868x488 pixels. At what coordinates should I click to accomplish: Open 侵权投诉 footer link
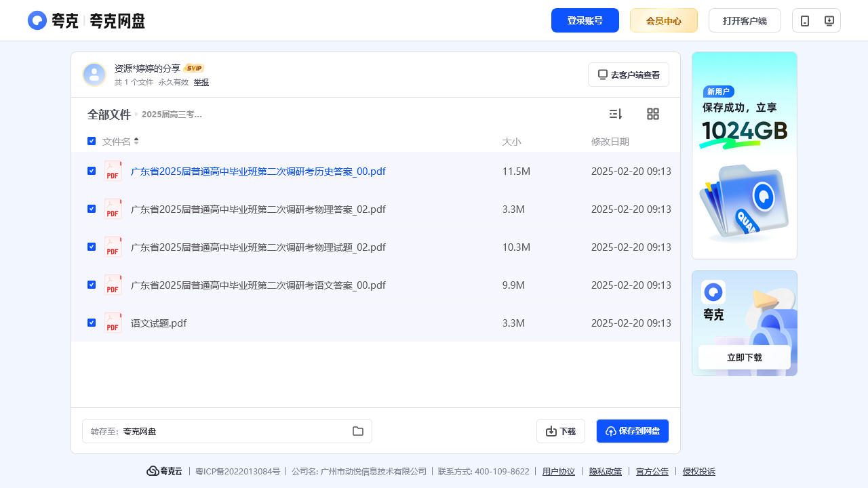click(x=699, y=472)
